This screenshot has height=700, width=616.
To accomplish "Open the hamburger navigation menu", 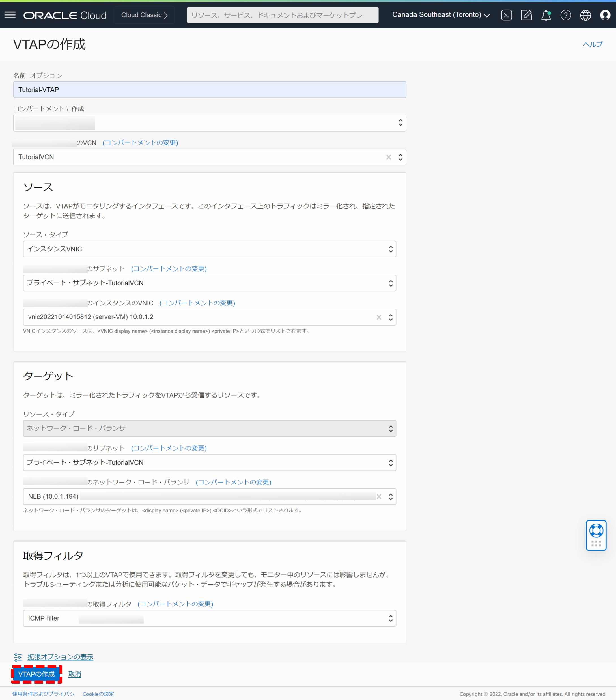I will 10,15.
